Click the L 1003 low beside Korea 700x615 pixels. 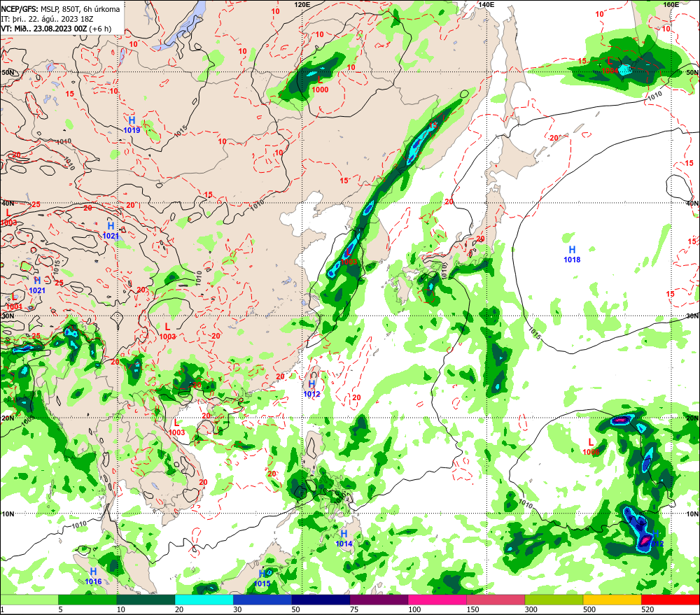click(349, 257)
